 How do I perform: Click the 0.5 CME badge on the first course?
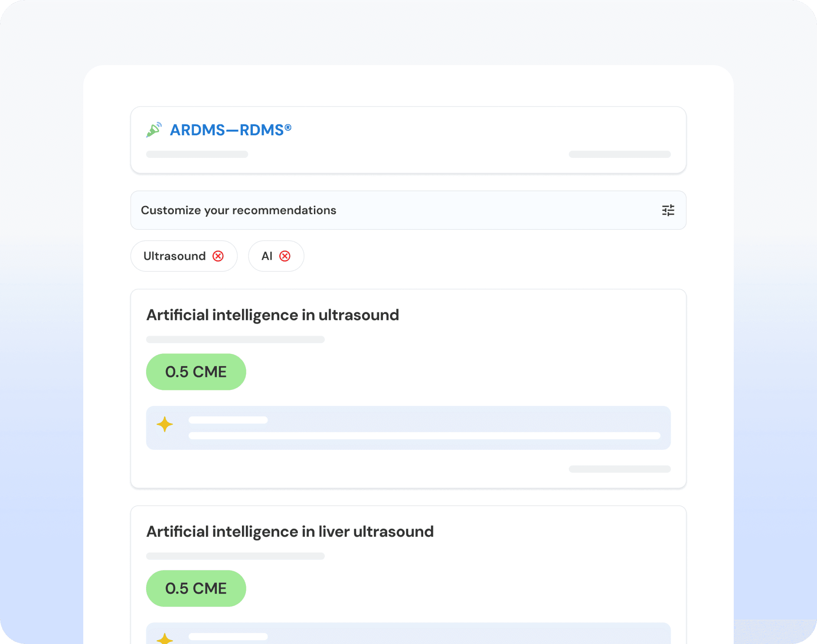(x=196, y=372)
